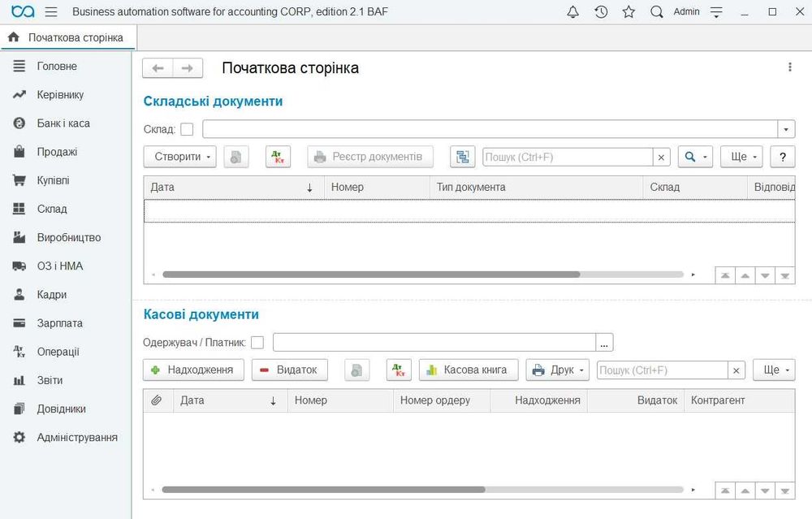Open the Головне section
This screenshot has width=812, height=519.
click(x=57, y=67)
